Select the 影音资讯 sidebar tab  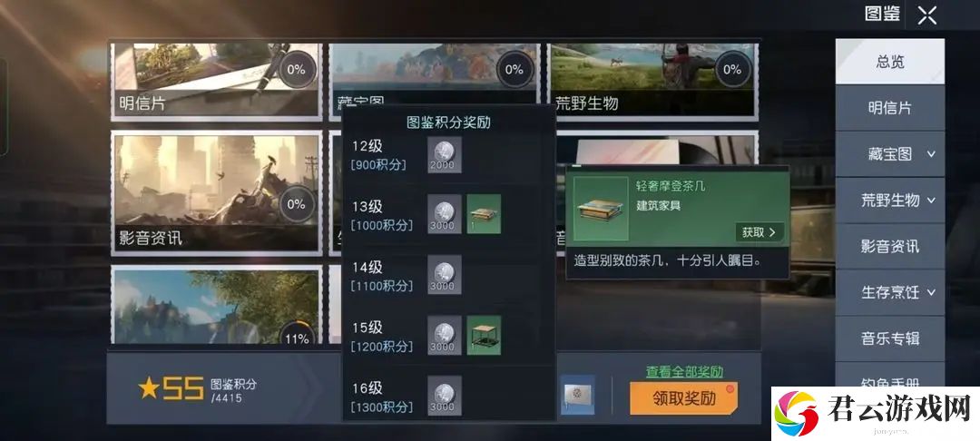coord(890,246)
